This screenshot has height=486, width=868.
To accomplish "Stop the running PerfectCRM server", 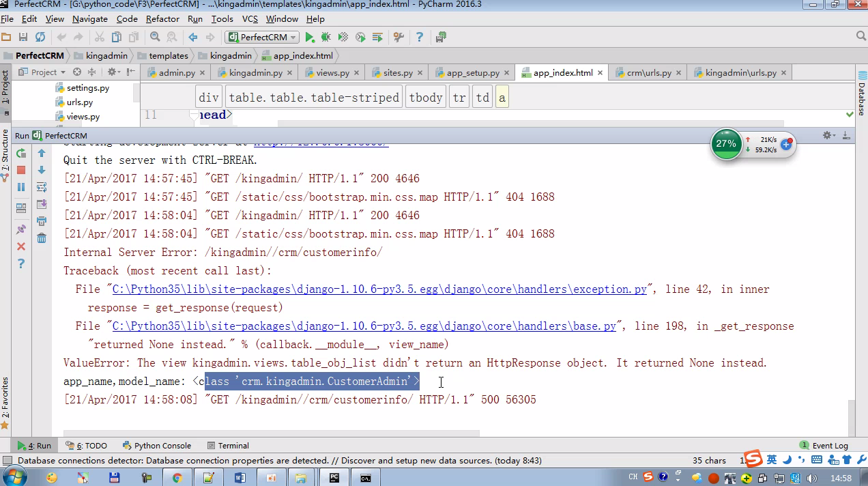I will point(21,170).
